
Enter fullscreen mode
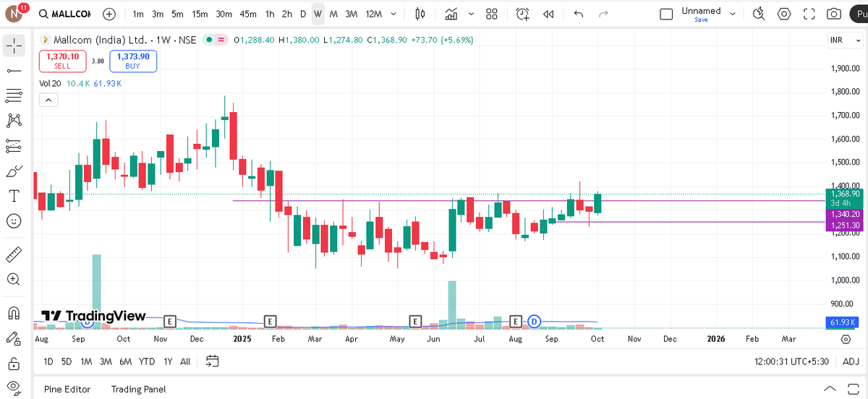click(809, 14)
